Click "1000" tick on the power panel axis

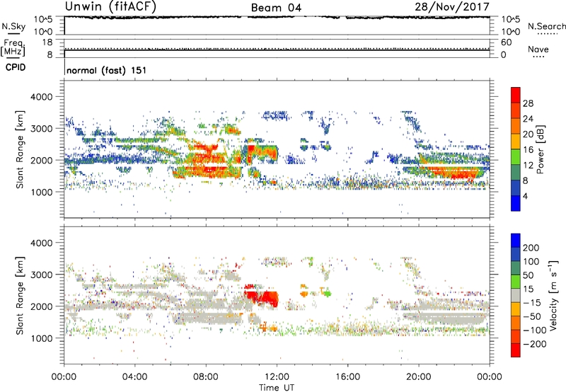[41, 192]
